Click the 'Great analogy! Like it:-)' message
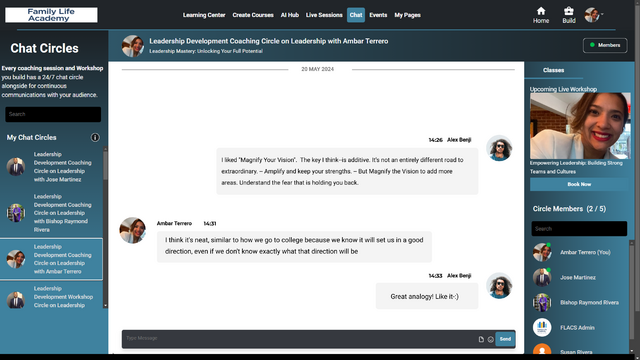 pyautogui.click(x=427, y=296)
